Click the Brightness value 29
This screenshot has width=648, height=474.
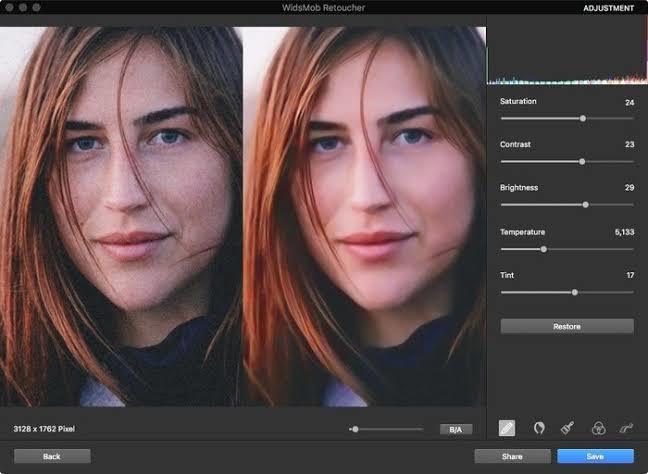click(x=629, y=188)
